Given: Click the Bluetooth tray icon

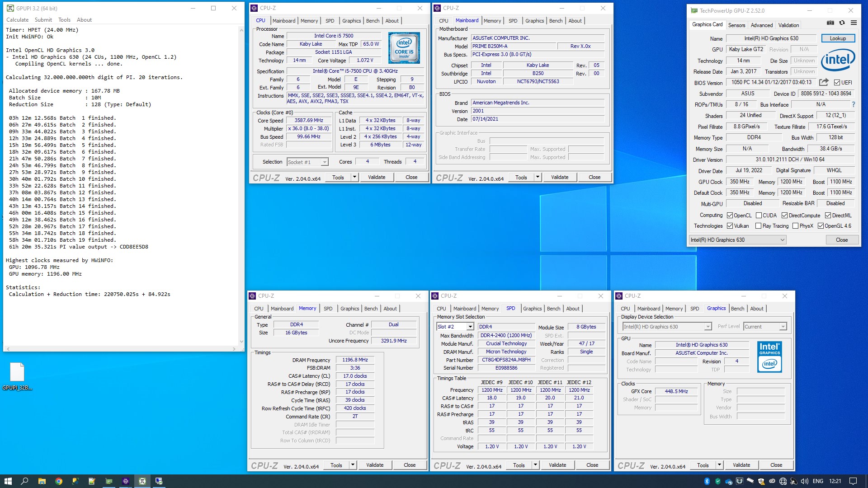Looking at the screenshot, I should [x=707, y=481].
